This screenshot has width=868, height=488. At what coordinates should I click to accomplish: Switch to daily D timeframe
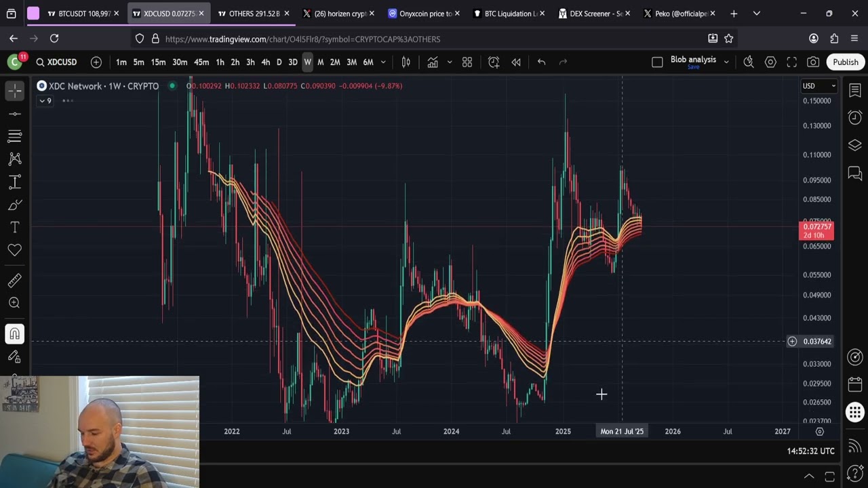coord(279,62)
